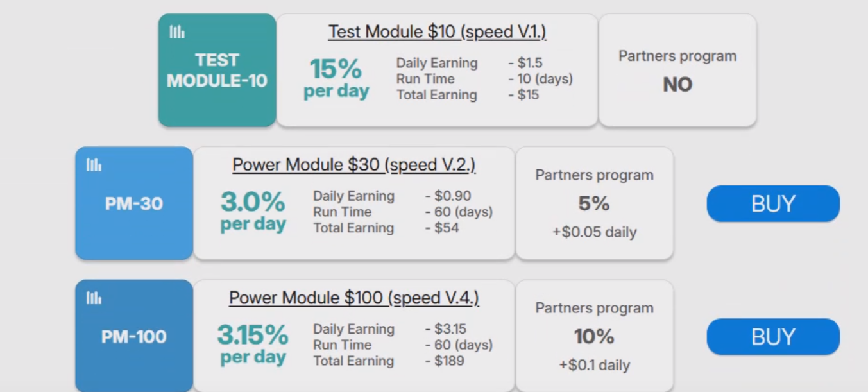
Task: Click the 15% per day rate
Action: 336,78
